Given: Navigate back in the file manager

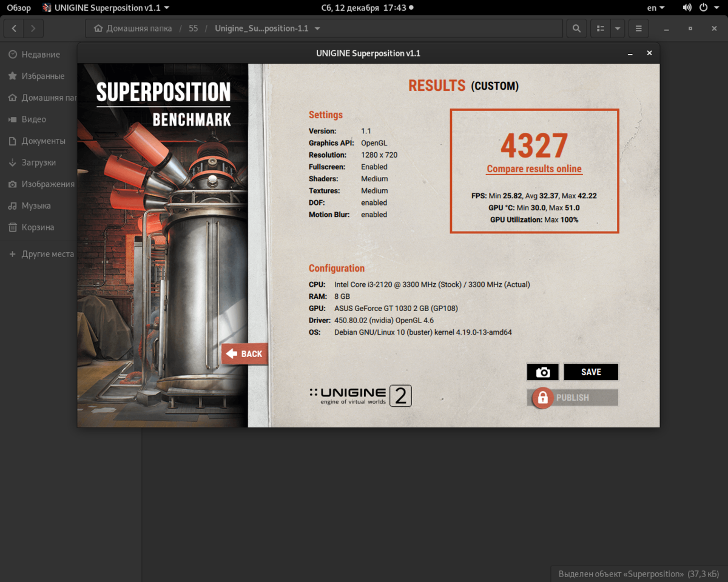Looking at the screenshot, I should (14, 28).
